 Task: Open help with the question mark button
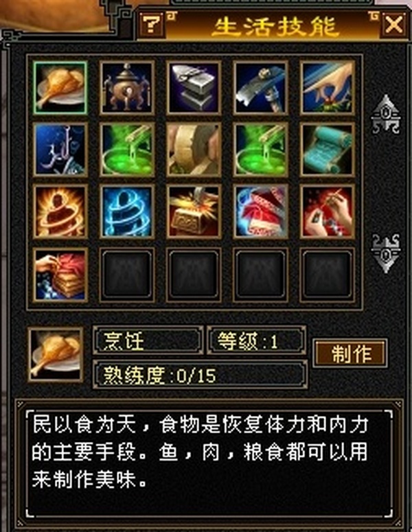tap(151, 24)
